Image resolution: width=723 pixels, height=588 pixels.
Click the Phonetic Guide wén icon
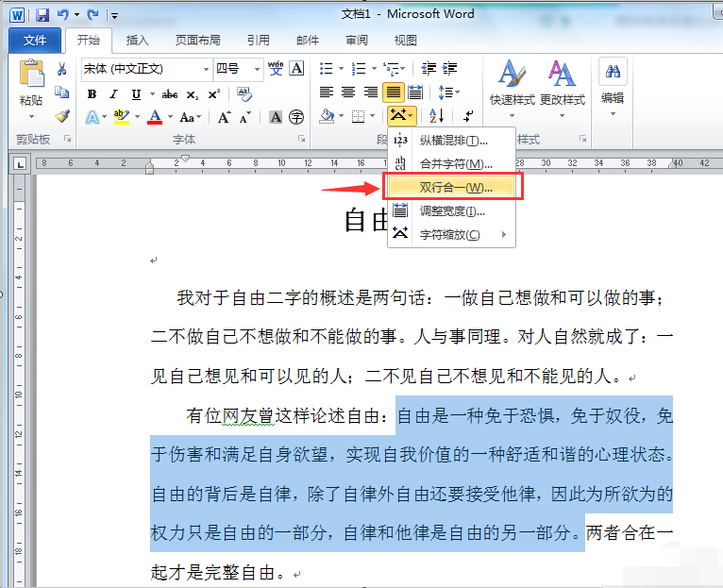[276, 68]
